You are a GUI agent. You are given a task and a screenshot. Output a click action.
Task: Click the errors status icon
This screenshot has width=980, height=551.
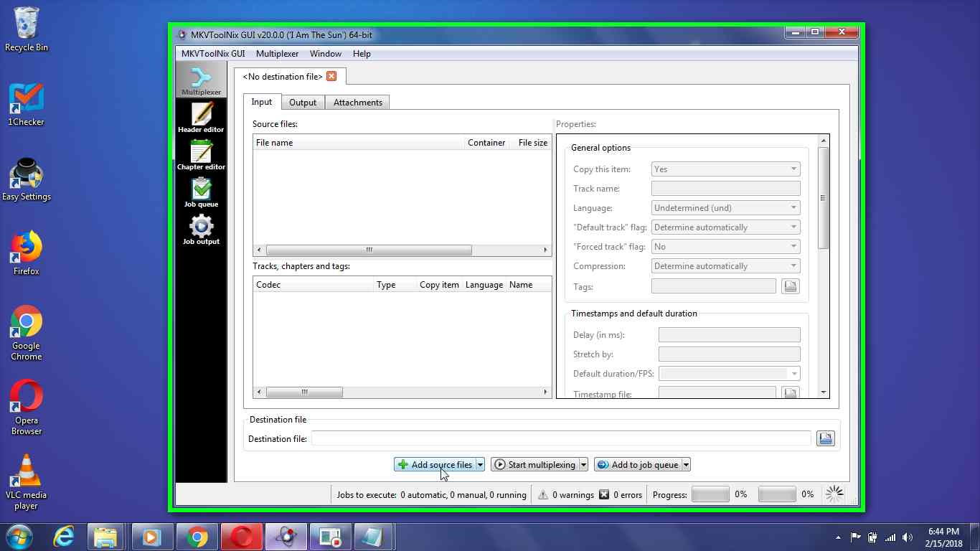pyautogui.click(x=604, y=494)
